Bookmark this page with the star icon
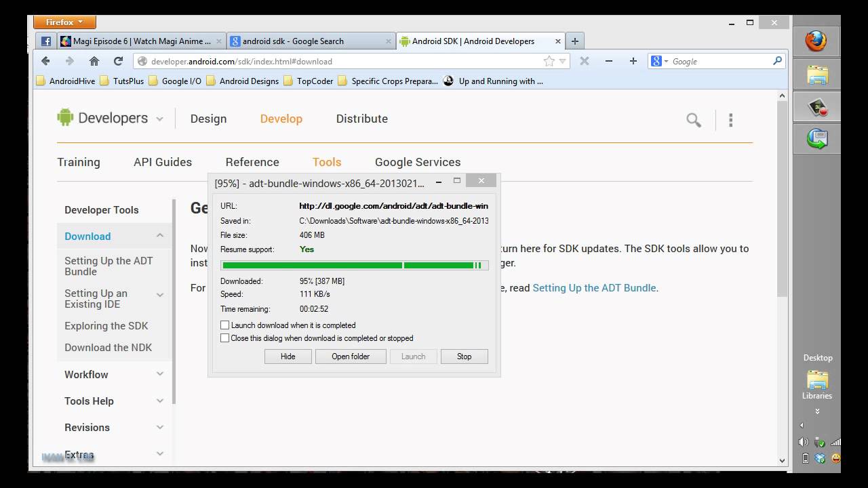The height and width of the screenshot is (488, 868). click(x=549, y=61)
